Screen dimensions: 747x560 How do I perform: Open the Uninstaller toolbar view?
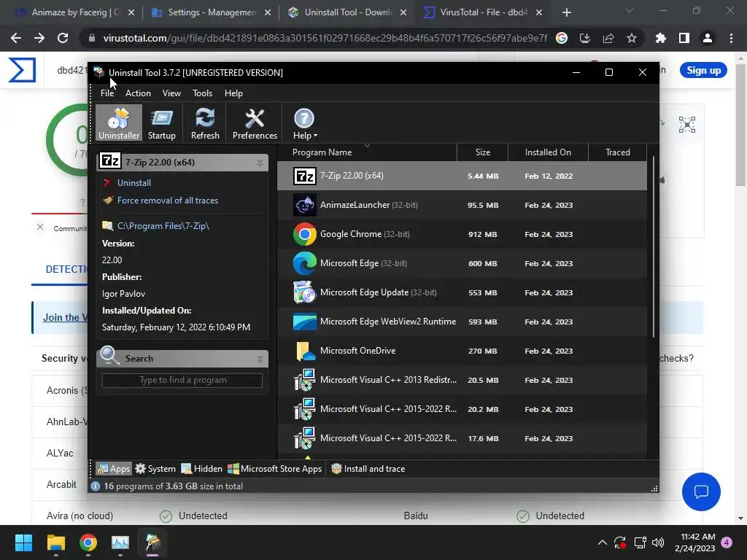[119, 123]
